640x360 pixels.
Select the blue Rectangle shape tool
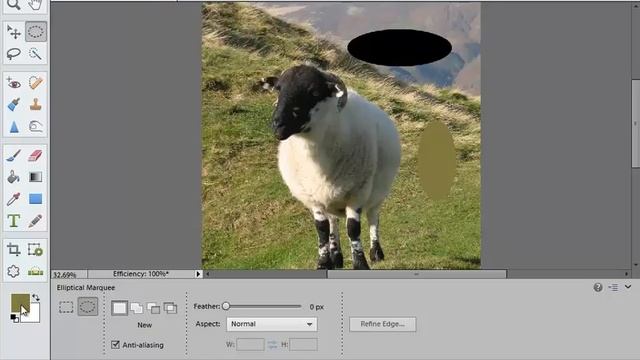click(x=36, y=199)
